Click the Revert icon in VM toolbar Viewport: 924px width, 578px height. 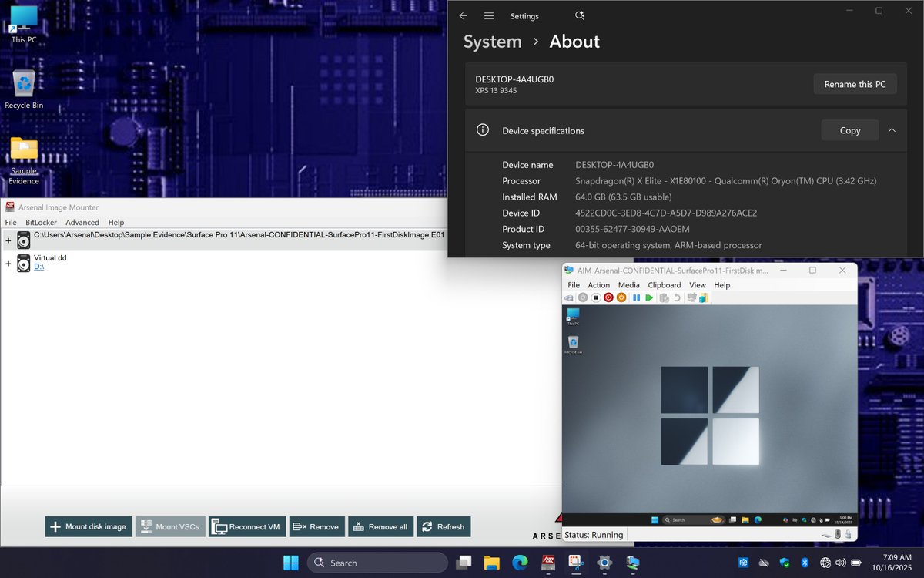pyautogui.click(x=677, y=297)
